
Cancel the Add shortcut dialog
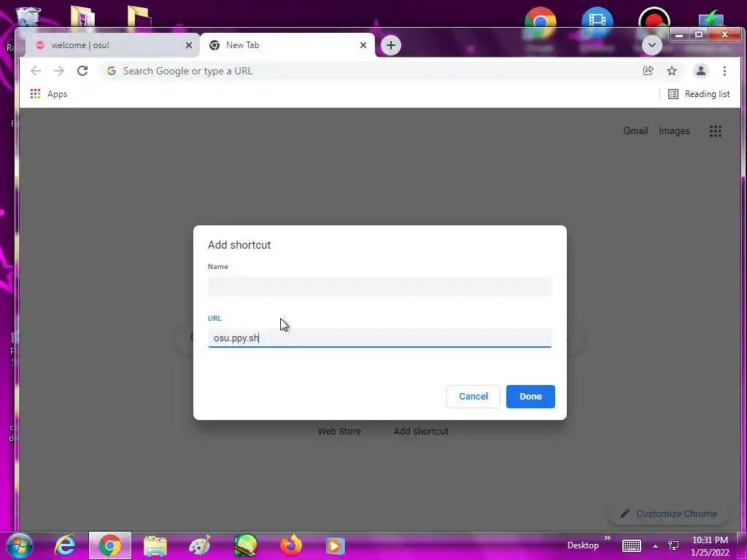coord(473,396)
